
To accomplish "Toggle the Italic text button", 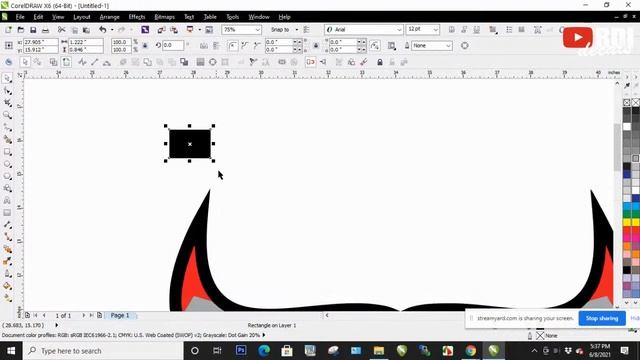I will point(464,30).
